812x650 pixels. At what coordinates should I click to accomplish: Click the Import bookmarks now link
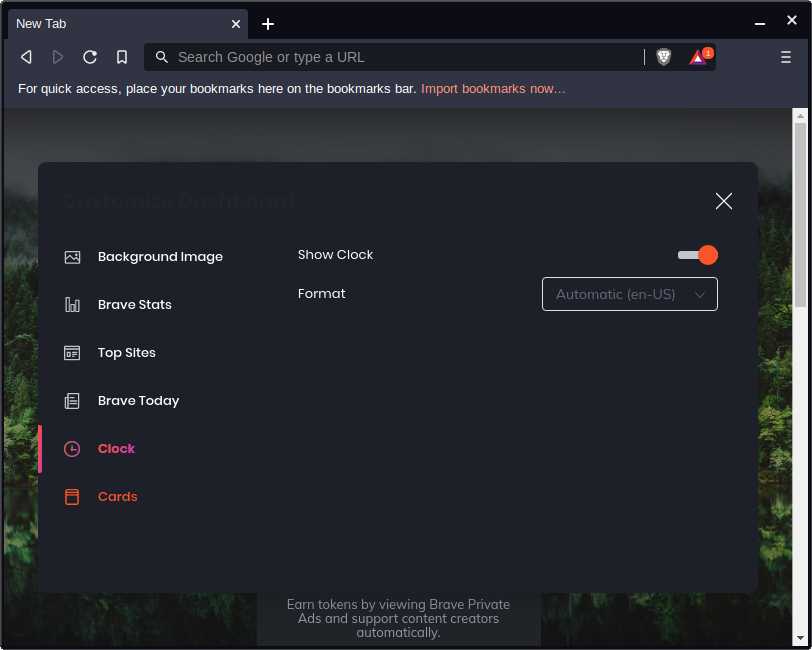(x=493, y=89)
